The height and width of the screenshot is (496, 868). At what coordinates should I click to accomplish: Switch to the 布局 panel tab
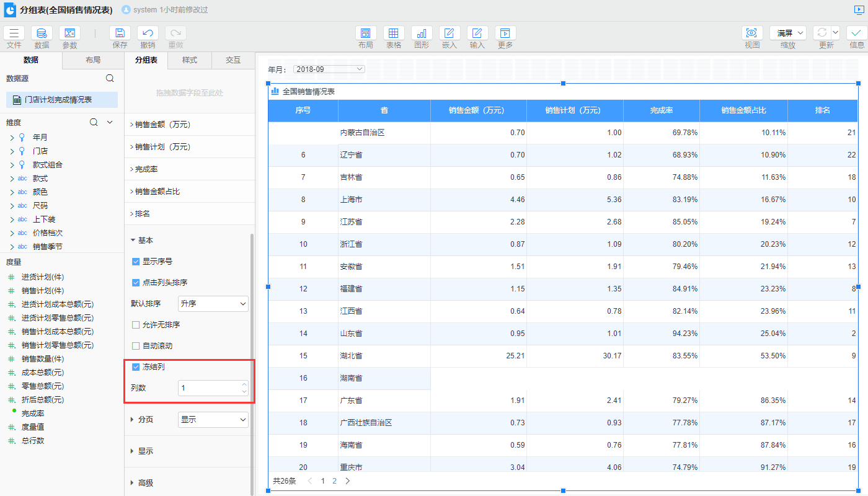click(x=93, y=60)
